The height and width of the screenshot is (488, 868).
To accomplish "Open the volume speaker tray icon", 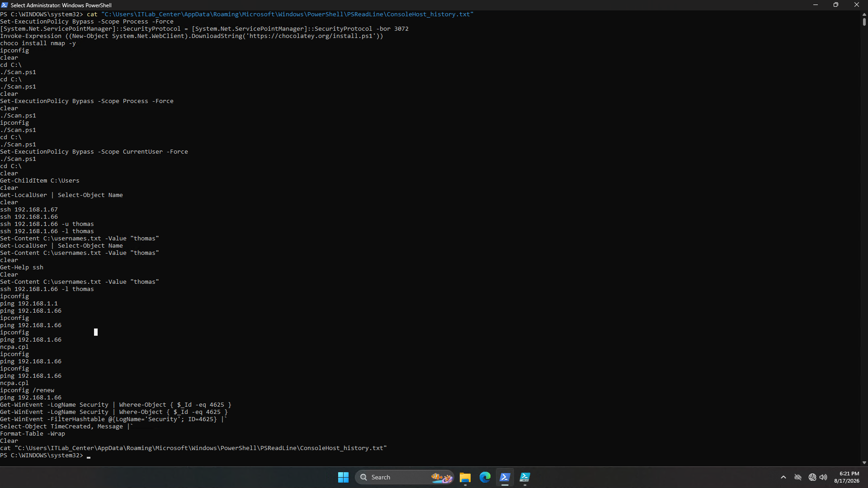I will click(823, 477).
